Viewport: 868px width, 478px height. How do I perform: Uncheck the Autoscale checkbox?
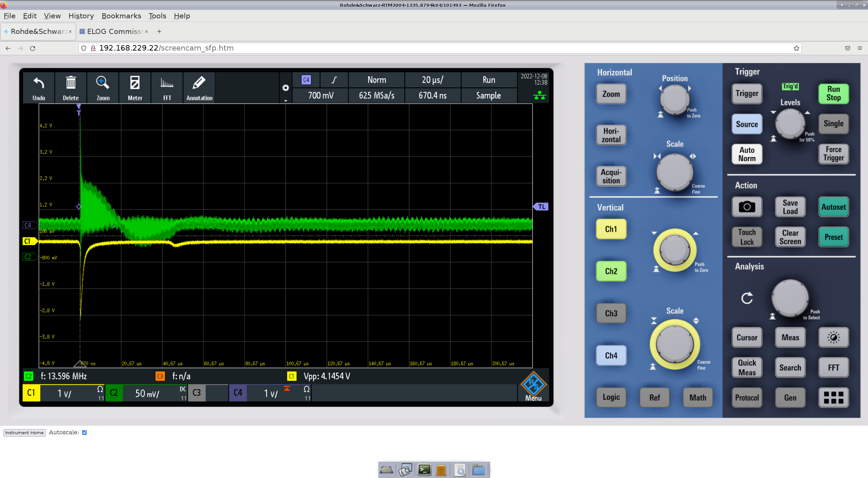tap(84, 433)
